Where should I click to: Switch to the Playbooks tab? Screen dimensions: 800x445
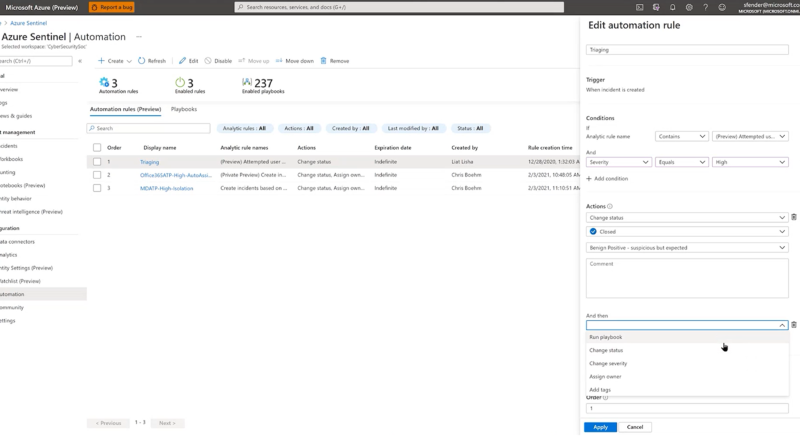point(184,109)
